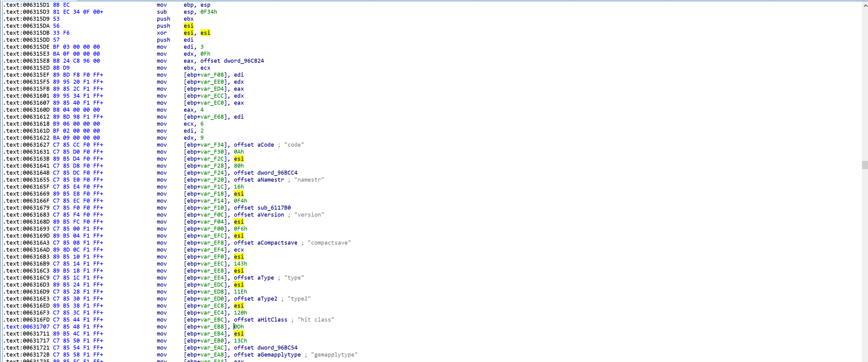Click ecx in mov ebx, ecx
This screenshot has width=868, height=362.
[x=205, y=68]
